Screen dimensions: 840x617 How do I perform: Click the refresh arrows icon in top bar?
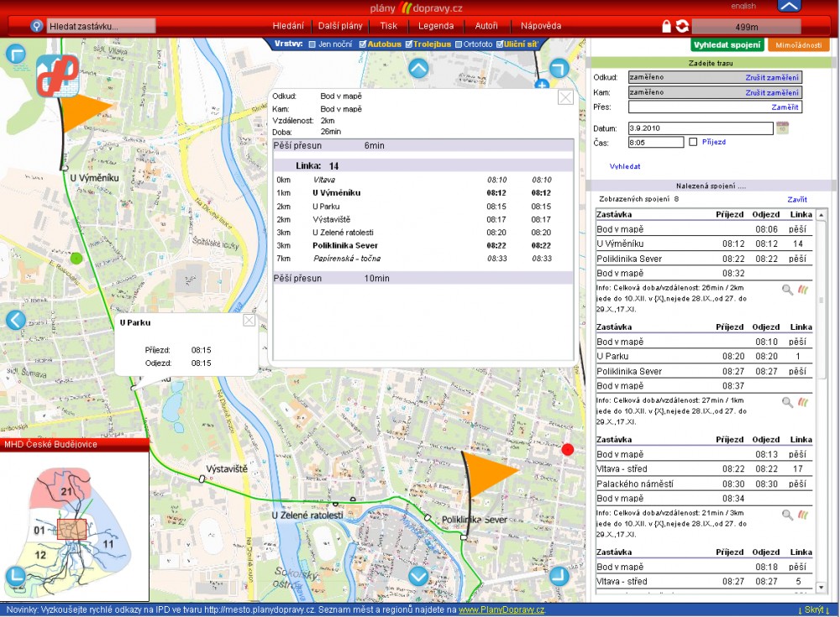click(681, 26)
